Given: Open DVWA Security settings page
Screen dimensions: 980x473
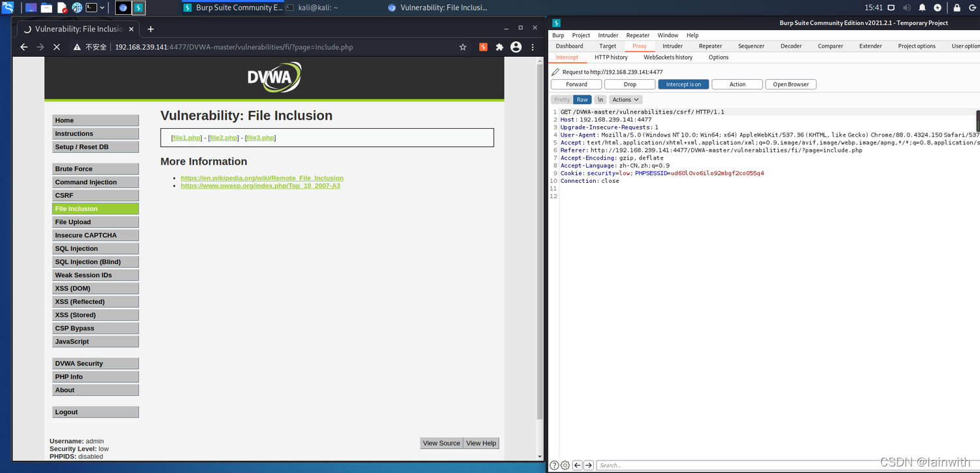Looking at the screenshot, I should point(95,363).
